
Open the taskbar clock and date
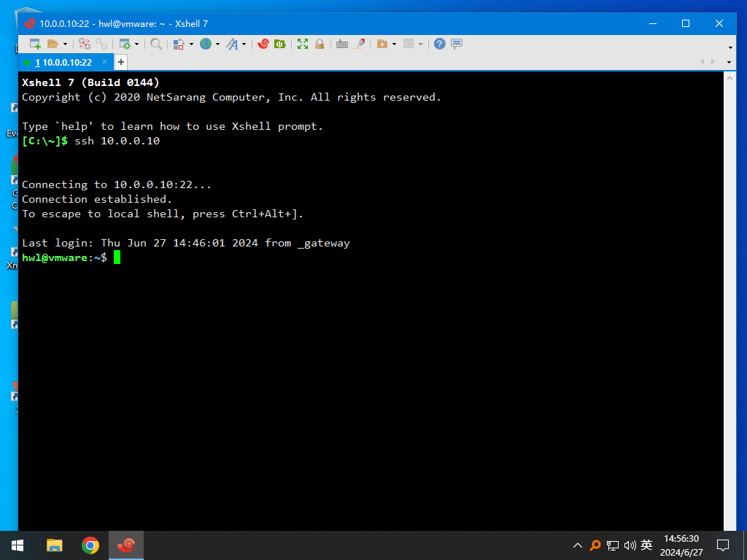click(681, 545)
